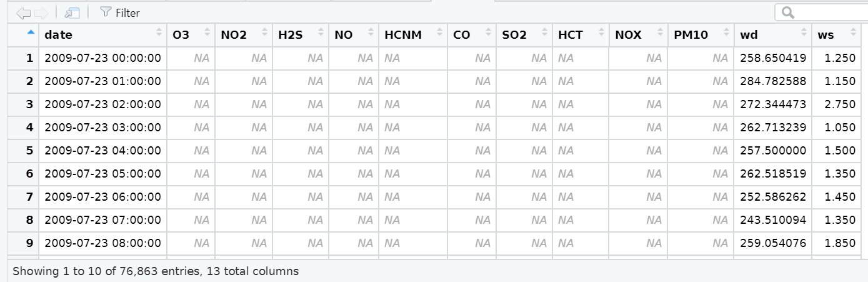Click the back navigation arrow icon
This screenshot has height=282, width=868.
(x=24, y=13)
